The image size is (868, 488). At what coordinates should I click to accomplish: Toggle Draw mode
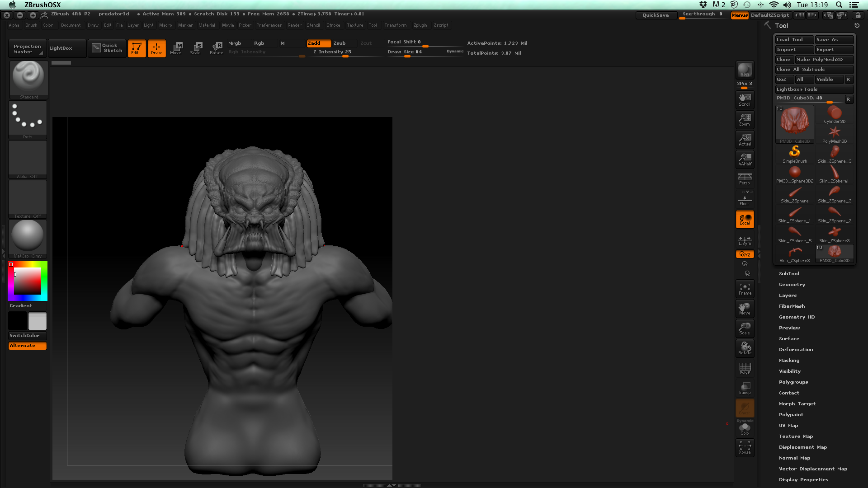click(x=156, y=48)
